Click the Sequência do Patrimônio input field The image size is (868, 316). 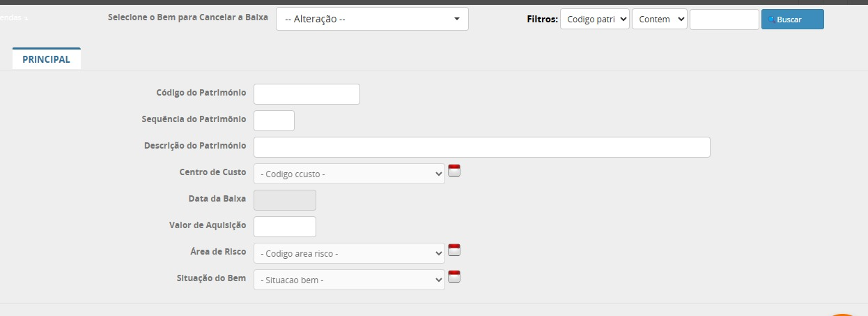click(274, 121)
